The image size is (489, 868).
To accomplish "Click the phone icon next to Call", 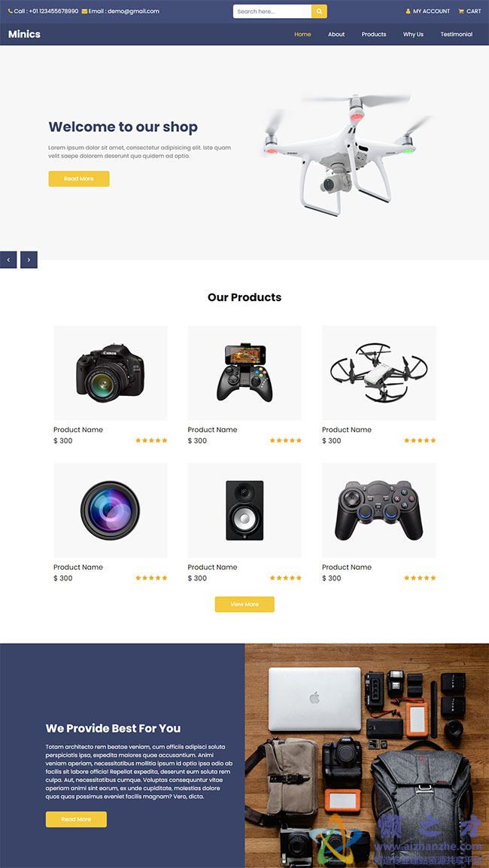I will 10,11.
